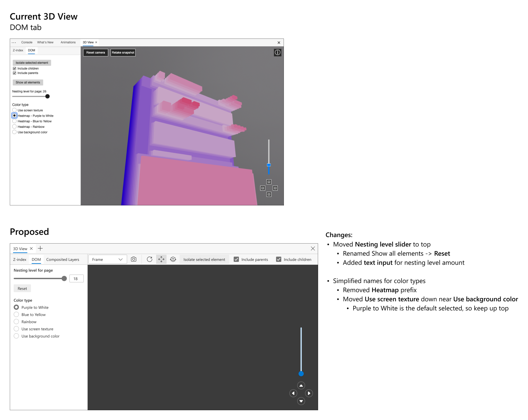Viewport: 528px width, 420px height.
Task: Switch to the Composited Layers tab
Action: pos(63,260)
